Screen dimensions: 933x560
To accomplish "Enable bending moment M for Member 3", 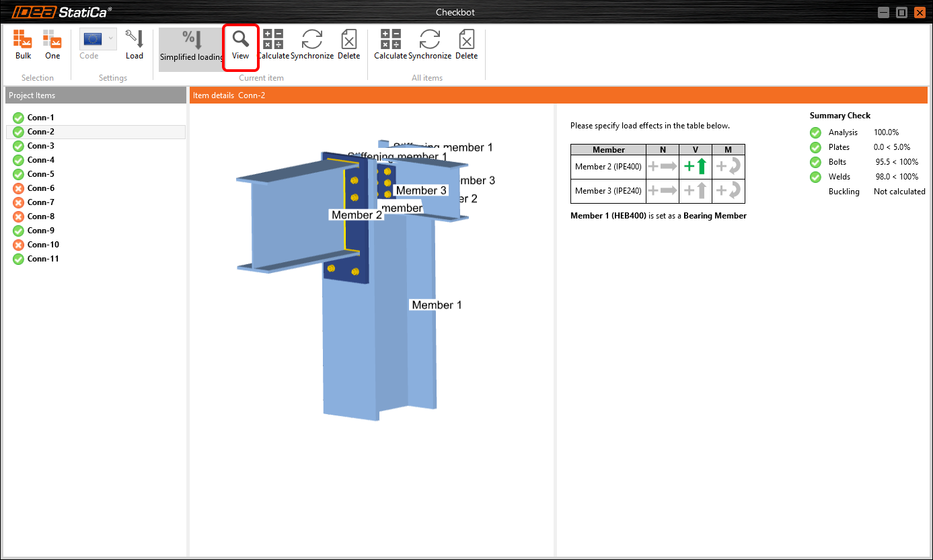I will 728,191.
